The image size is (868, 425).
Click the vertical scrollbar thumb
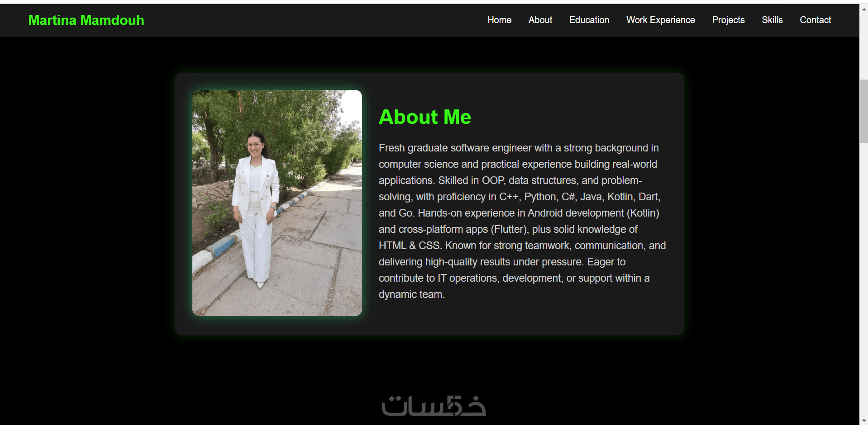point(863,111)
